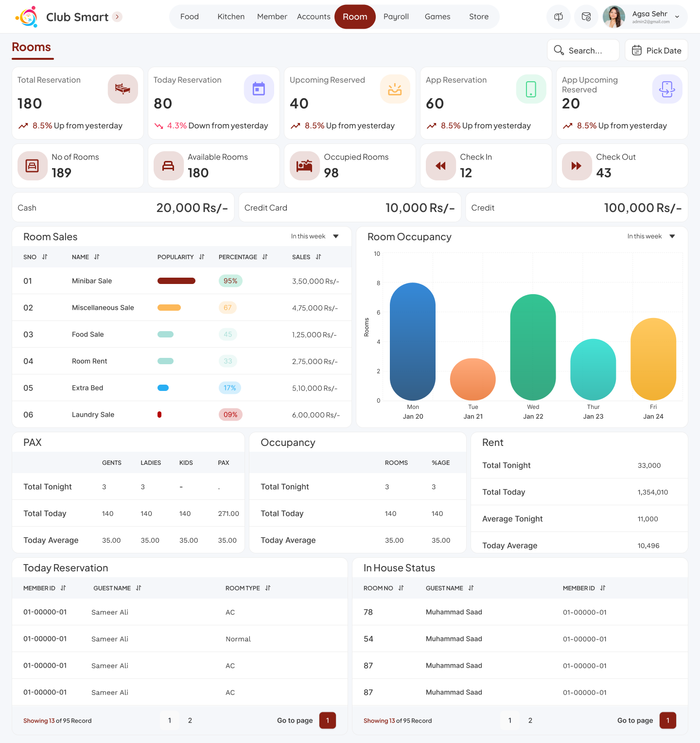
Task: Go to page 2 of Today Reservation
Action: click(190, 720)
